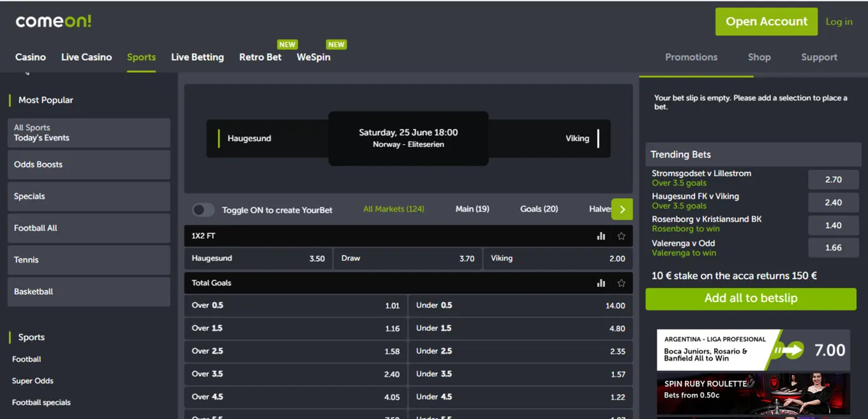The width and height of the screenshot is (868, 419).
Task: Toggle ON to create YourBet switch
Action: (204, 209)
